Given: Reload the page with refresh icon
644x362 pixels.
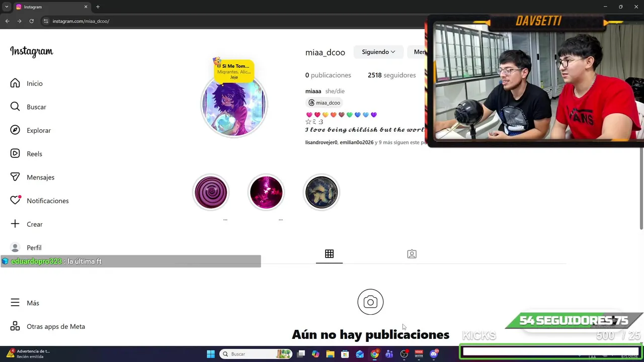Looking at the screenshot, I should click(31, 21).
